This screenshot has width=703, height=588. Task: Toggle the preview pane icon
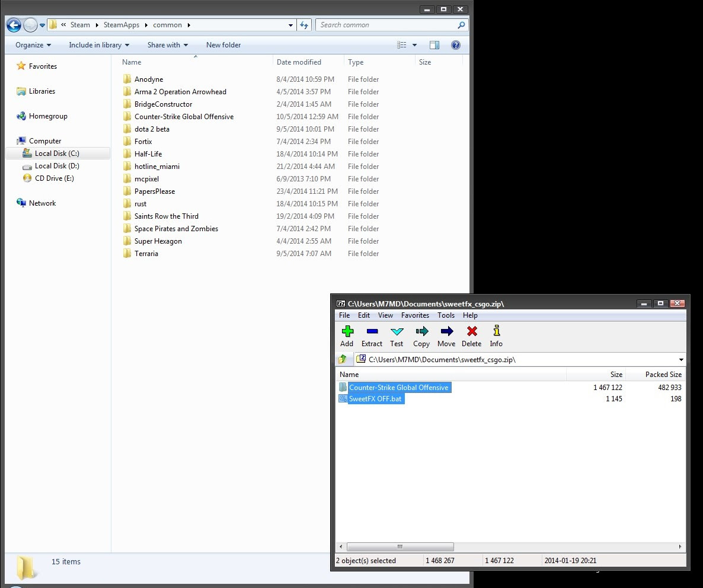(434, 45)
